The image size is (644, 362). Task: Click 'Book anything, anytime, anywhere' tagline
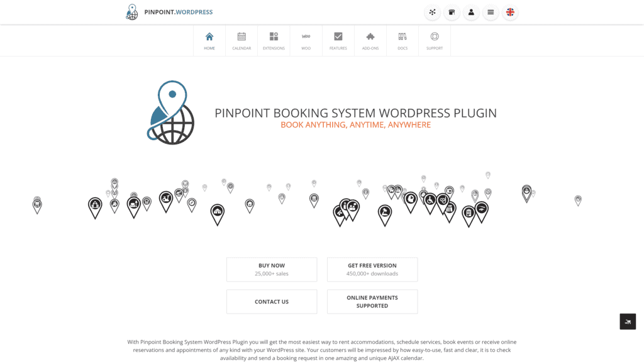[356, 125]
